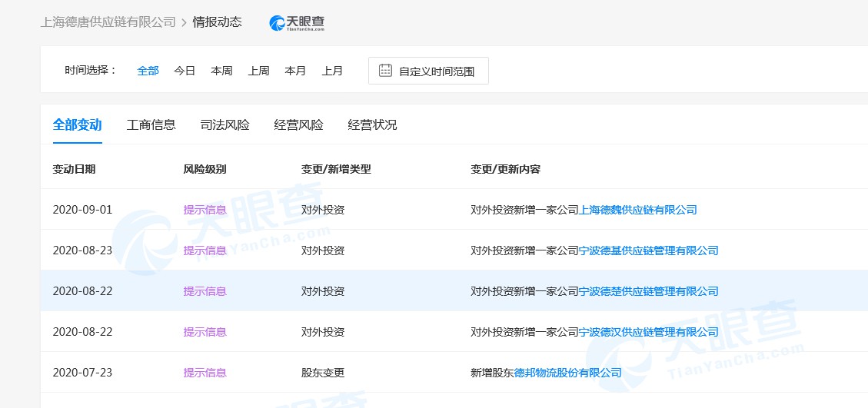
Task: Select 全部 time filter
Action: [148, 71]
